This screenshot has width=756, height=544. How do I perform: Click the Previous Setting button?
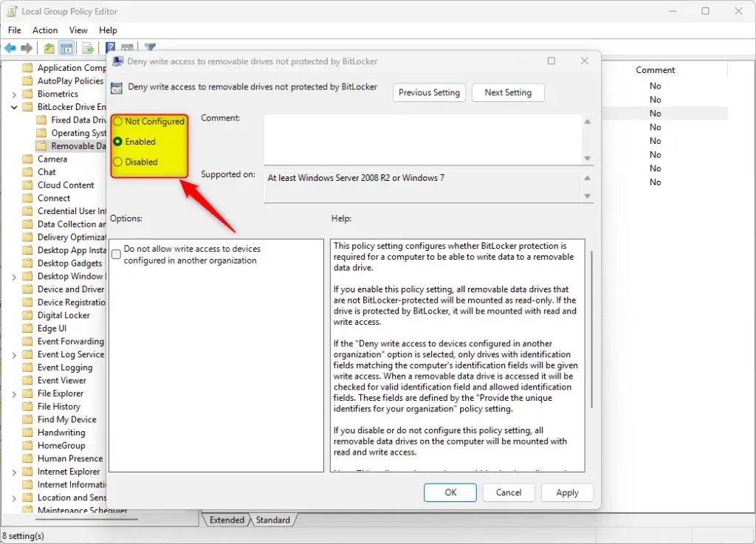click(429, 92)
